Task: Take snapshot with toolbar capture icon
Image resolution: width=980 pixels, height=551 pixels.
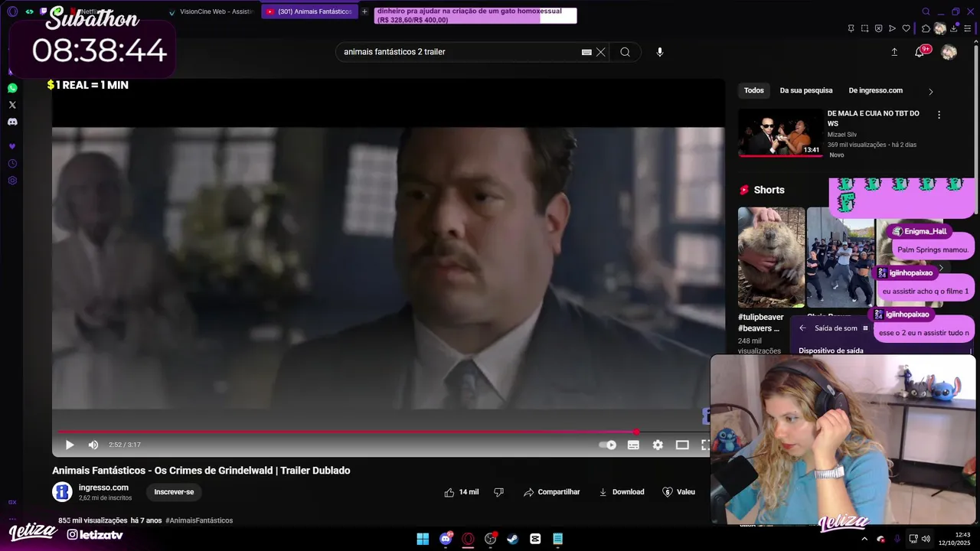Action: tap(864, 28)
